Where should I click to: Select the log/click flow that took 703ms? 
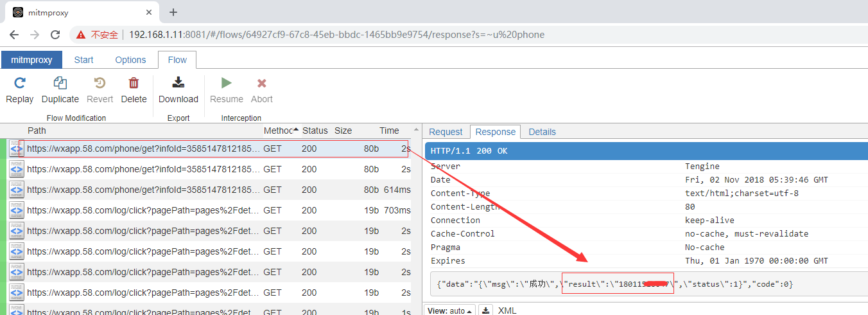click(205, 210)
